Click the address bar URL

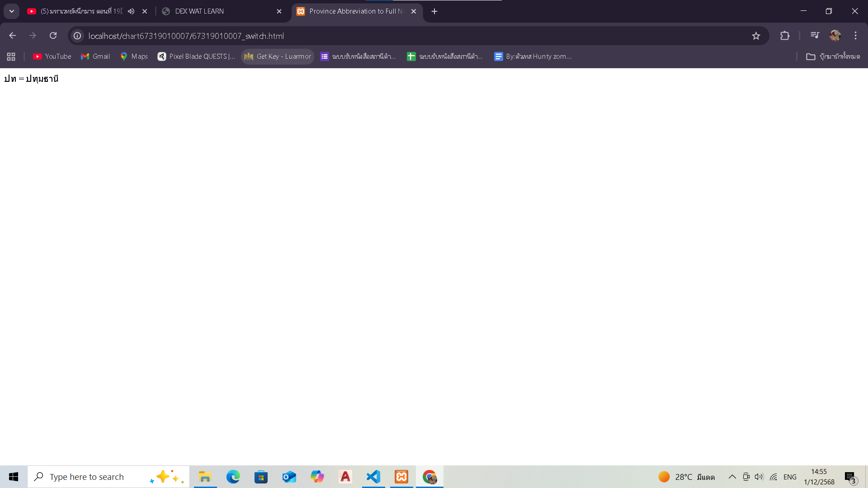click(x=186, y=36)
